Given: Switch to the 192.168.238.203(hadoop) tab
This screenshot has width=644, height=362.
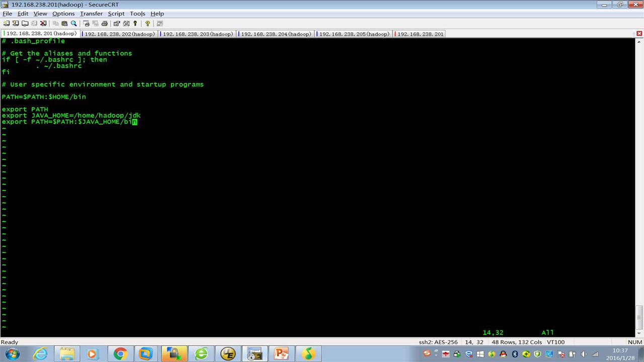Looking at the screenshot, I should pyautogui.click(x=197, y=34).
